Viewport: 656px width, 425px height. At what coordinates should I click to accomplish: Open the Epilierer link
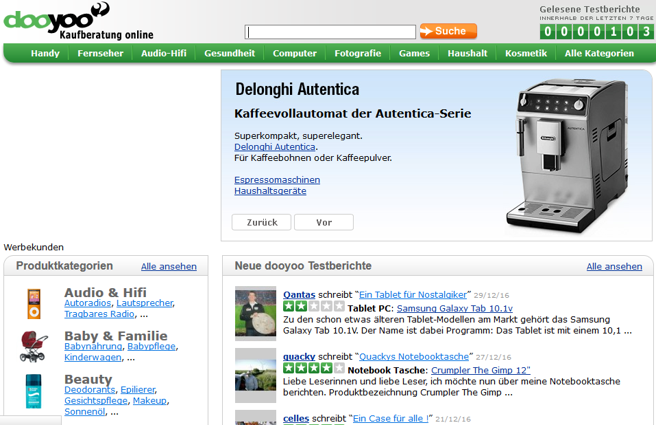[x=138, y=389]
